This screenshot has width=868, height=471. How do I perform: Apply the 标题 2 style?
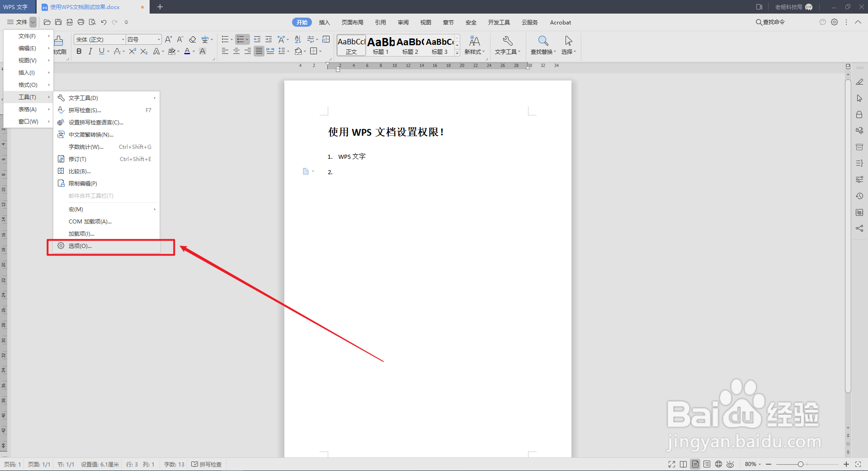410,45
